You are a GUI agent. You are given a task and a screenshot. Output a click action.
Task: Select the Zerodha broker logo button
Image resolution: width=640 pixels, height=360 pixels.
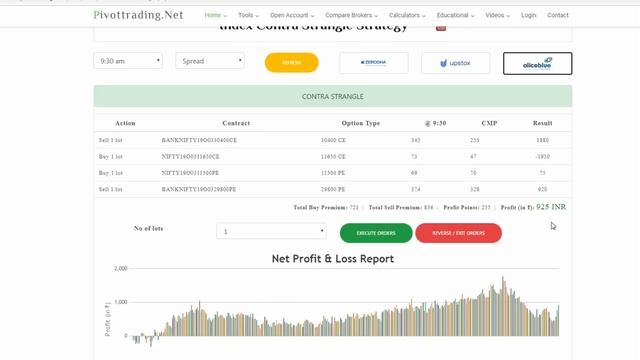pyautogui.click(x=373, y=63)
